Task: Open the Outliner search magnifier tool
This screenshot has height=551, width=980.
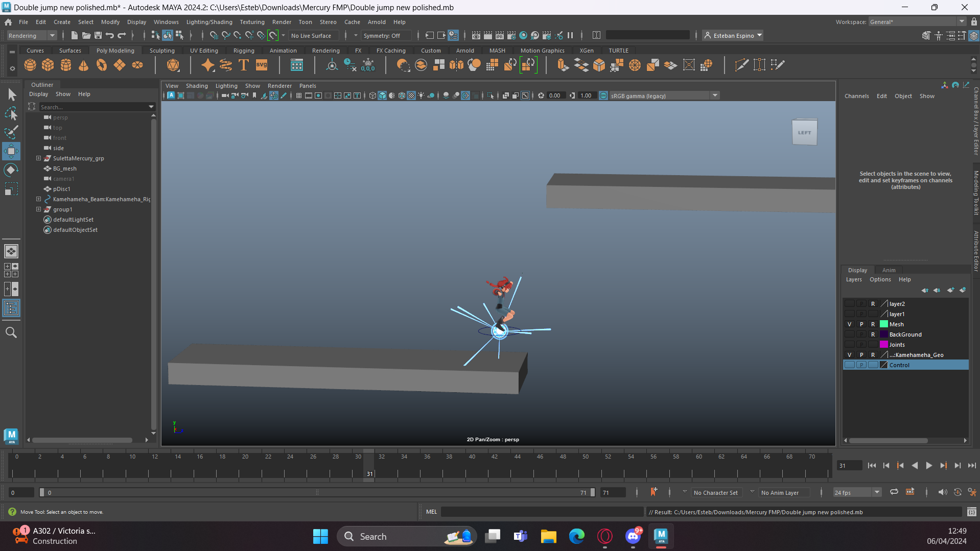Action: [11, 332]
